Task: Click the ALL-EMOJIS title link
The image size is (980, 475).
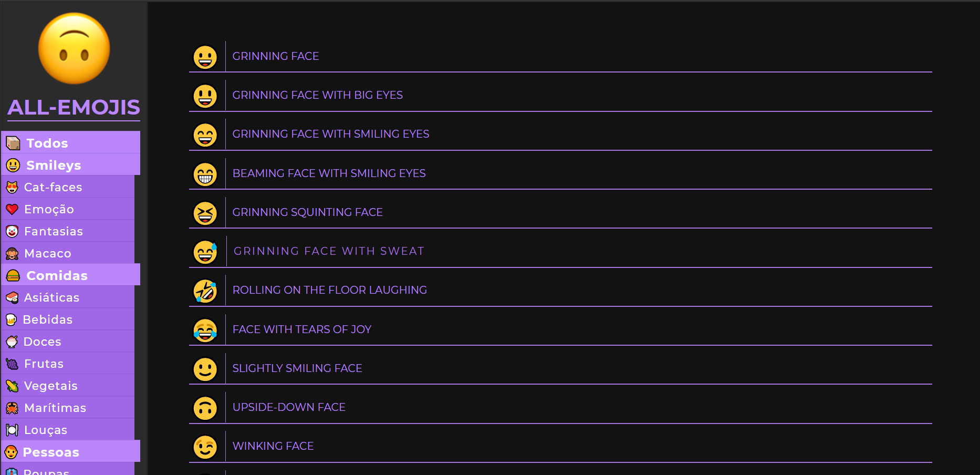Action: click(x=74, y=107)
